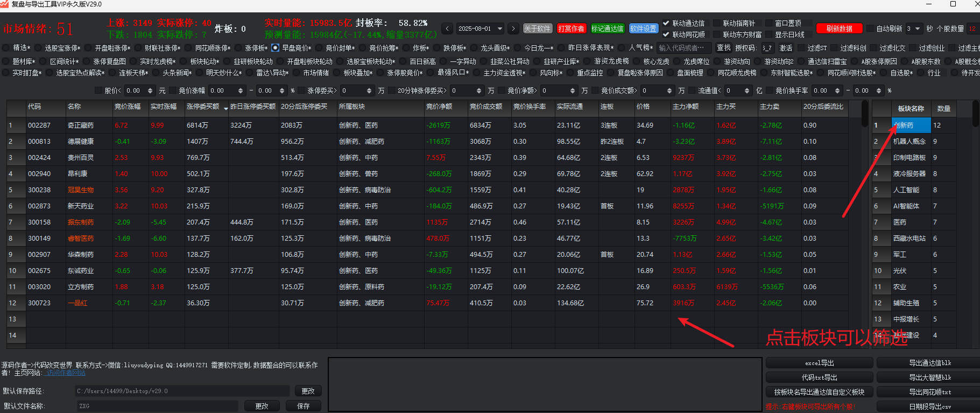Image resolution: width=980 pixels, height=413 pixels.
Task: Select the 选股宝涨停 radio option
Action: (x=38, y=48)
